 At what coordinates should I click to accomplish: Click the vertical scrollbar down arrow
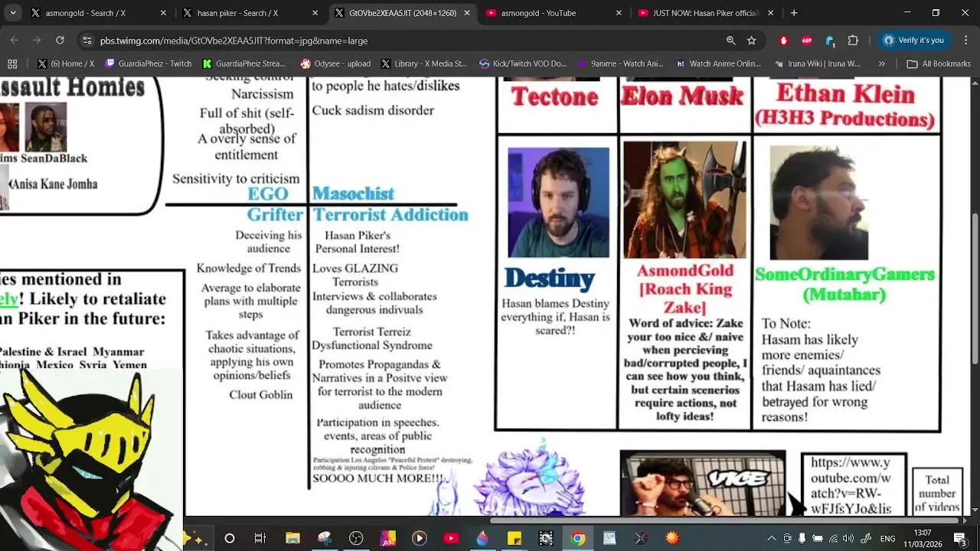pyautogui.click(x=975, y=510)
